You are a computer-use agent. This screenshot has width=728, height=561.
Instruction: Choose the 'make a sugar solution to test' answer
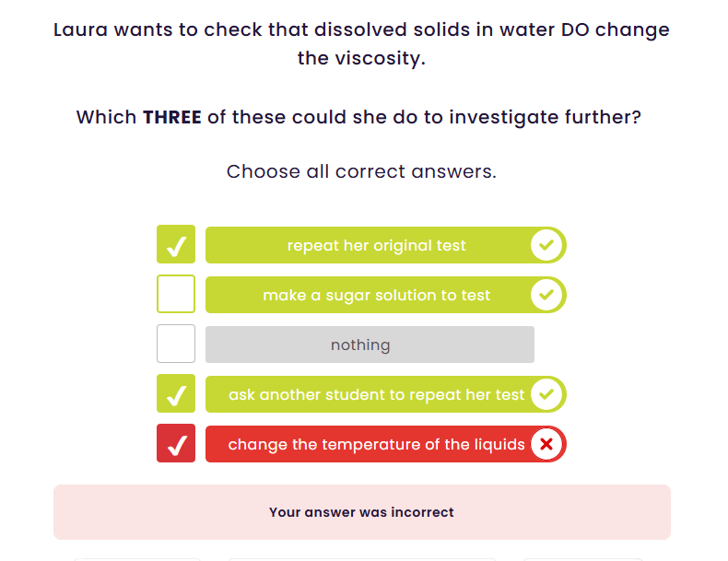coord(376,296)
